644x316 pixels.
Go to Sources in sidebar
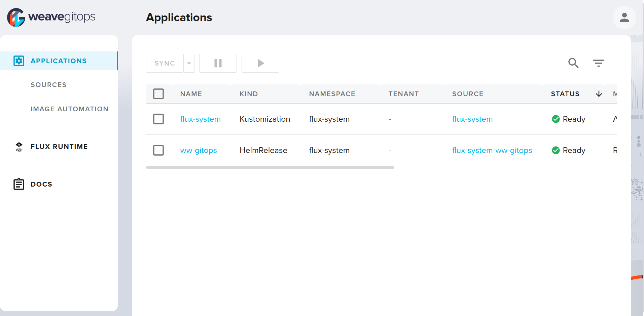pyautogui.click(x=48, y=85)
